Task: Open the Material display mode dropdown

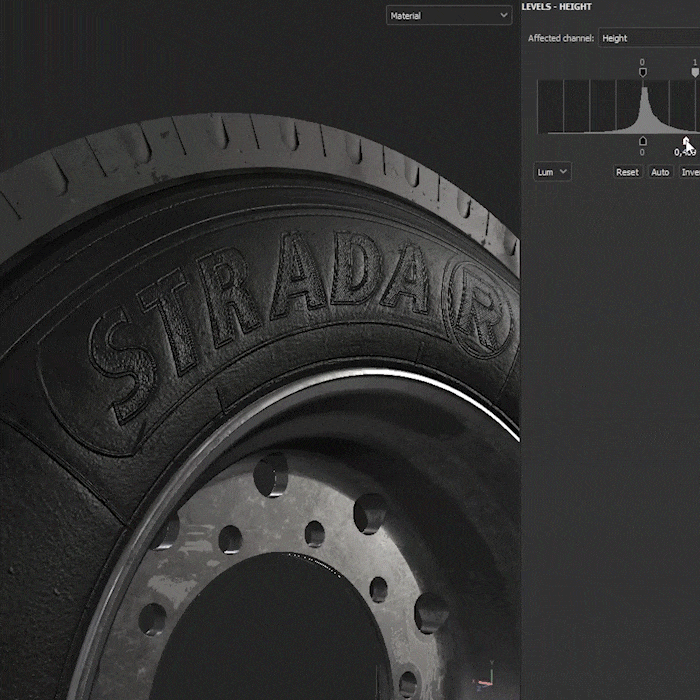Action: (449, 16)
